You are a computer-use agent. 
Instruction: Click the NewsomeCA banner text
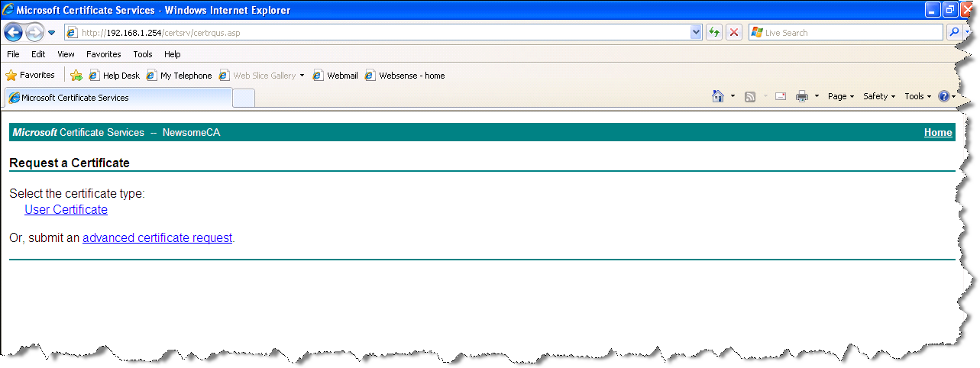pos(191,133)
